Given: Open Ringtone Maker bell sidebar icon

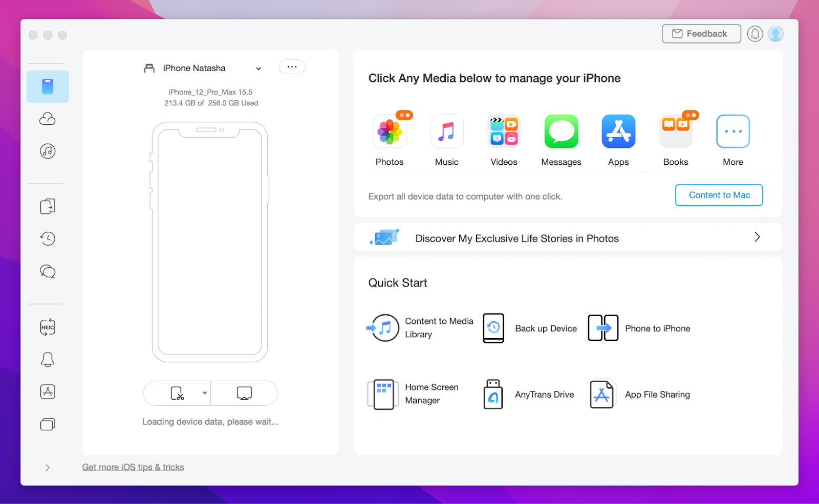Looking at the screenshot, I should click(48, 359).
